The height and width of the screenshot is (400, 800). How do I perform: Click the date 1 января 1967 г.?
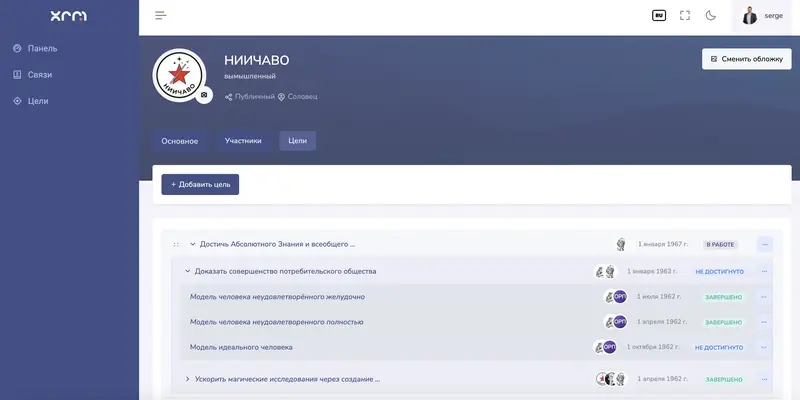[x=663, y=244]
